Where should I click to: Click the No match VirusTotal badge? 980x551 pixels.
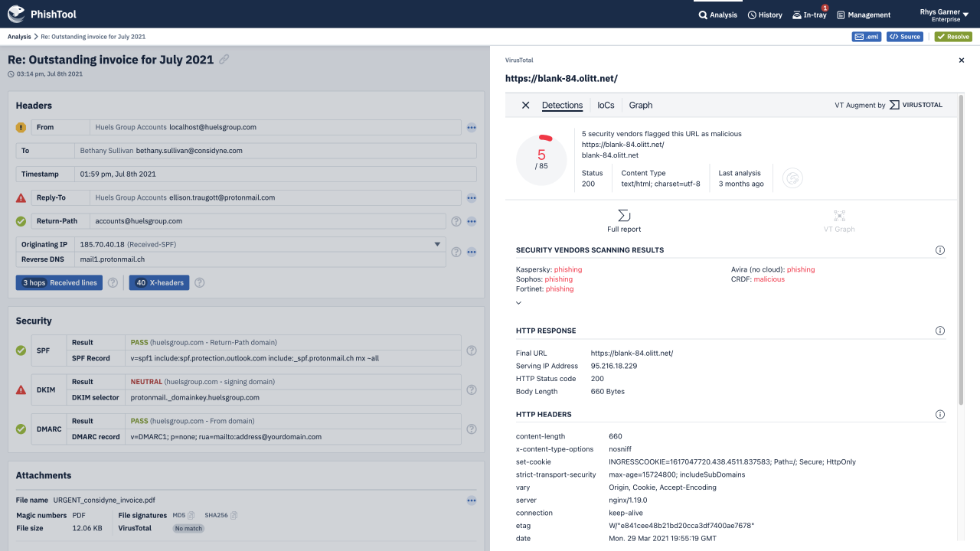click(188, 528)
